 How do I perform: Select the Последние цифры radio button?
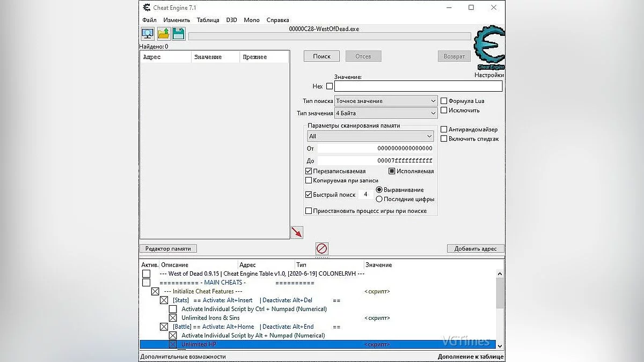click(x=379, y=199)
